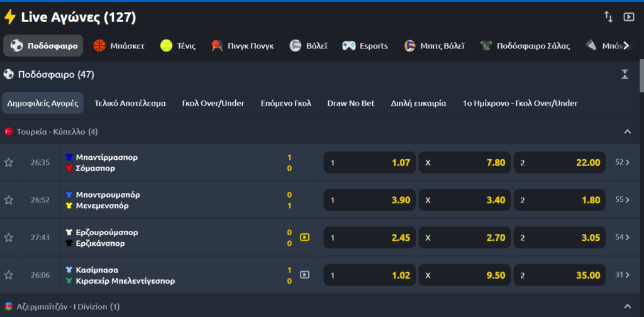Select away win odds 1.80 for Μενεμενσπόρ
Screen dimensions: 644x317
coord(560,200)
